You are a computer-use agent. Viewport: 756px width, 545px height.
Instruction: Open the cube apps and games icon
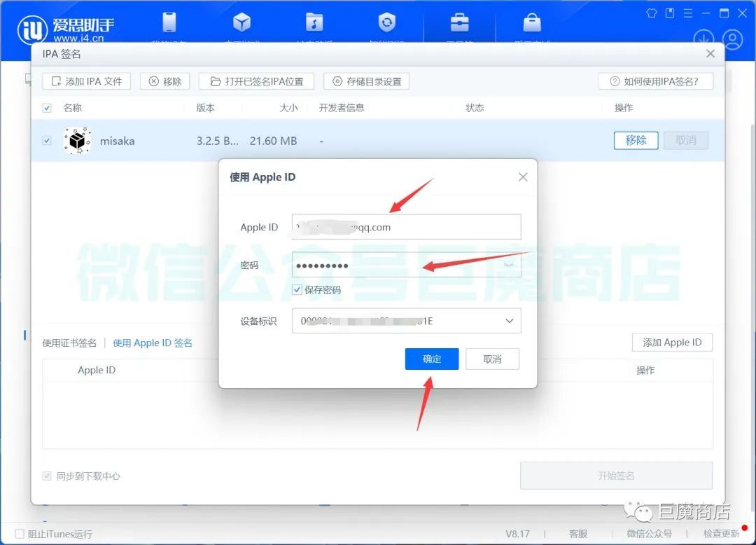pos(241,22)
